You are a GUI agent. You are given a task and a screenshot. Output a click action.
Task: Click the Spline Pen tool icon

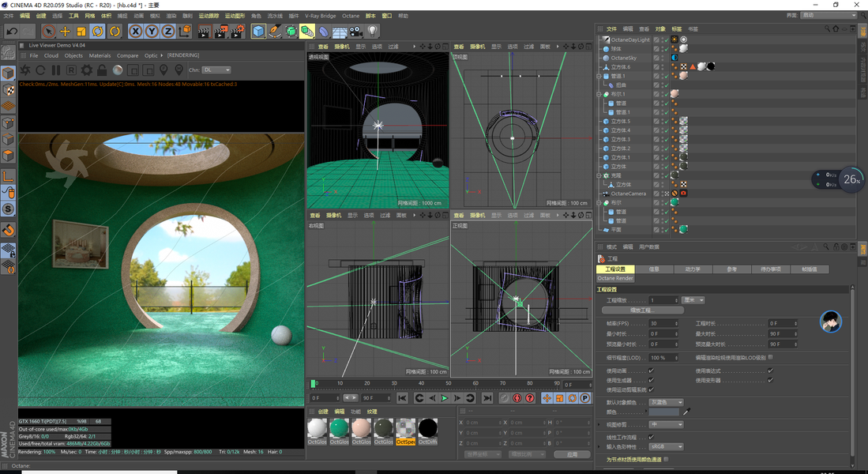click(x=275, y=31)
